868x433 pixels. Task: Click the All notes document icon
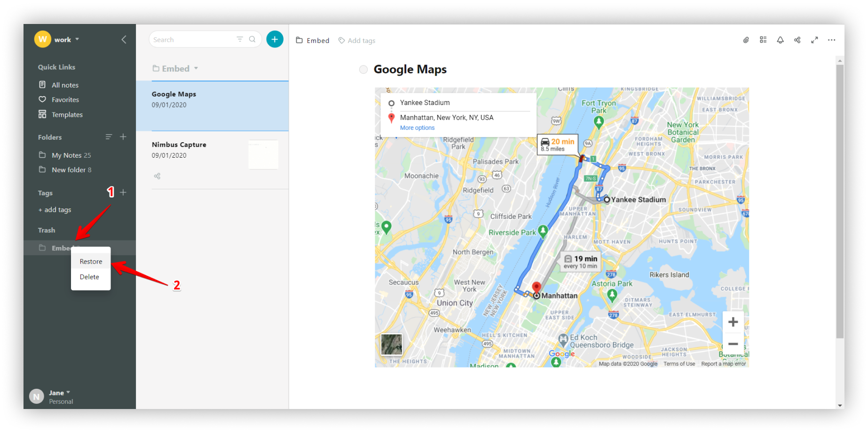pyautogui.click(x=42, y=85)
